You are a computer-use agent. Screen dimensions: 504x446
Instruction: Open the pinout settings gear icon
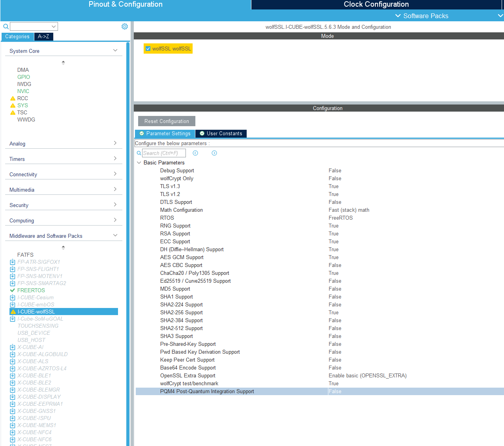click(x=125, y=26)
